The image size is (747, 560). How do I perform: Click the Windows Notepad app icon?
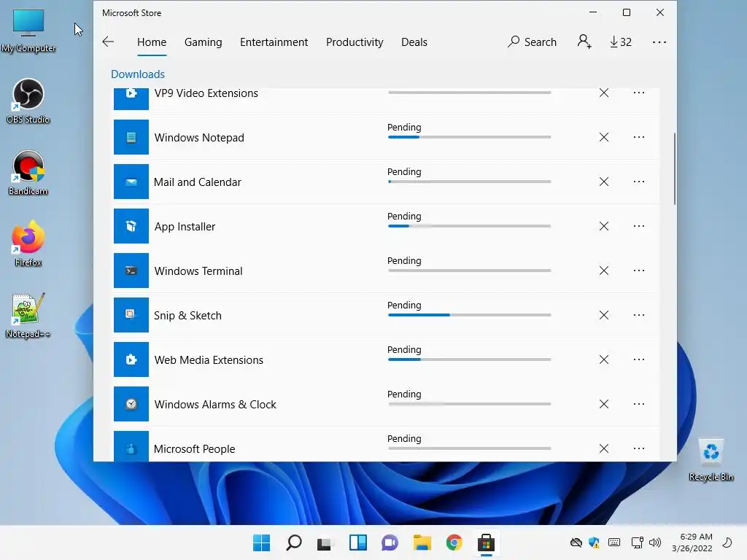point(131,137)
